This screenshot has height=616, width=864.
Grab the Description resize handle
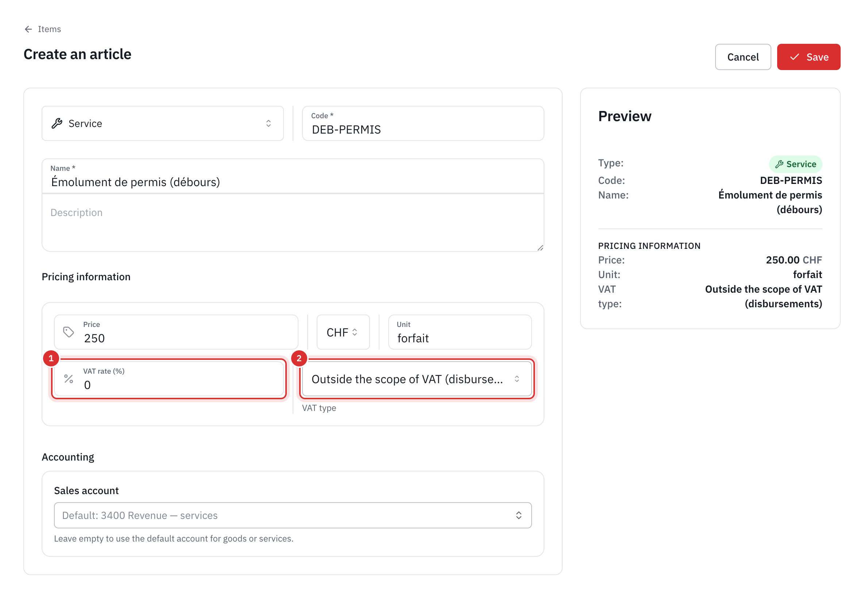pyautogui.click(x=540, y=248)
